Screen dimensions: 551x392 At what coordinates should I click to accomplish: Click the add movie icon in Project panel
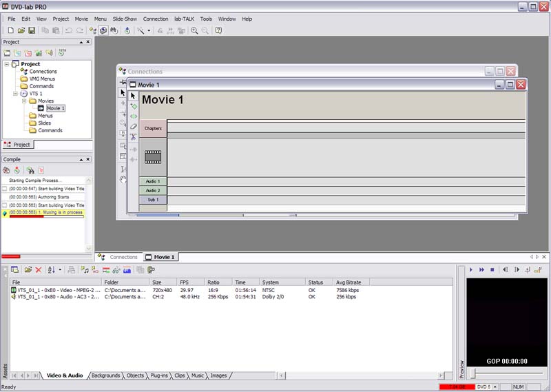(x=7, y=53)
